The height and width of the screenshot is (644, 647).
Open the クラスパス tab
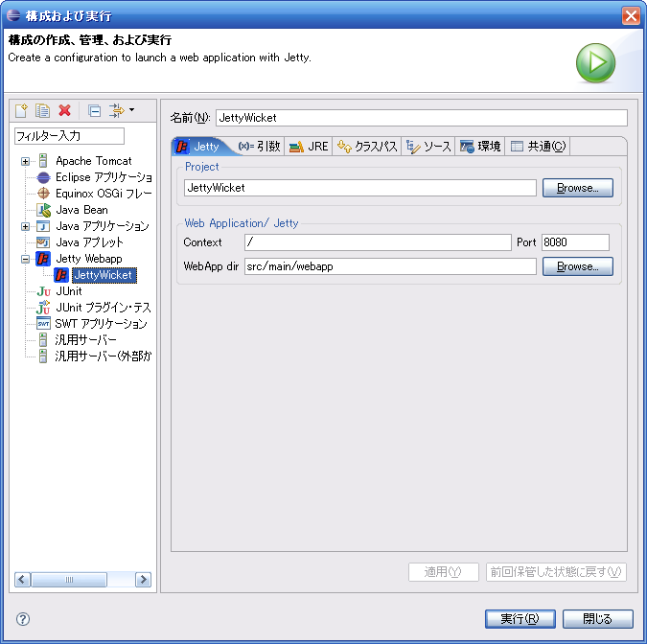pos(367,147)
